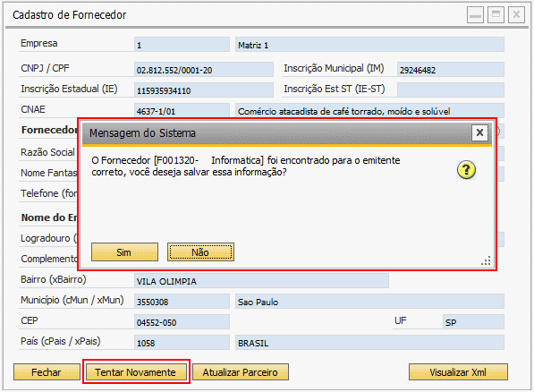This screenshot has height=392, width=534.
Task: Click the empty Inscrição Est ST field
Action: tap(451, 90)
